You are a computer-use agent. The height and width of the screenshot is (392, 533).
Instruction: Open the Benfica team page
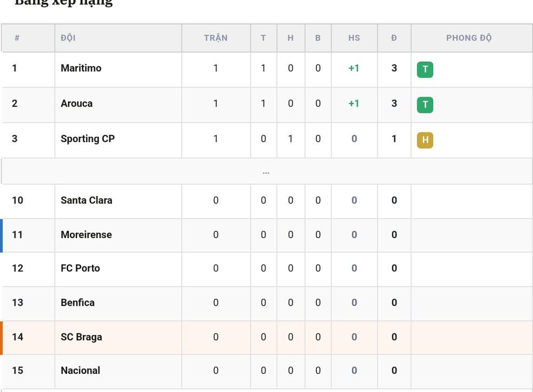pos(77,303)
